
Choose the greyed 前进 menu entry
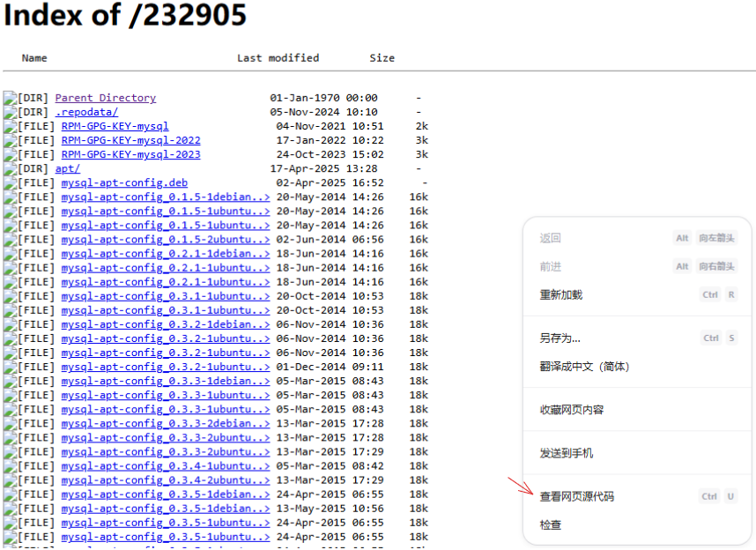(x=637, y=266)
